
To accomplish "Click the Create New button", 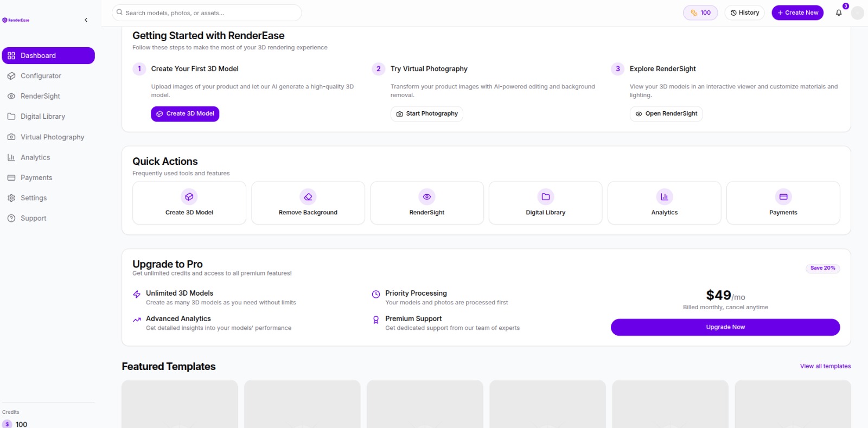I will 797,12.
